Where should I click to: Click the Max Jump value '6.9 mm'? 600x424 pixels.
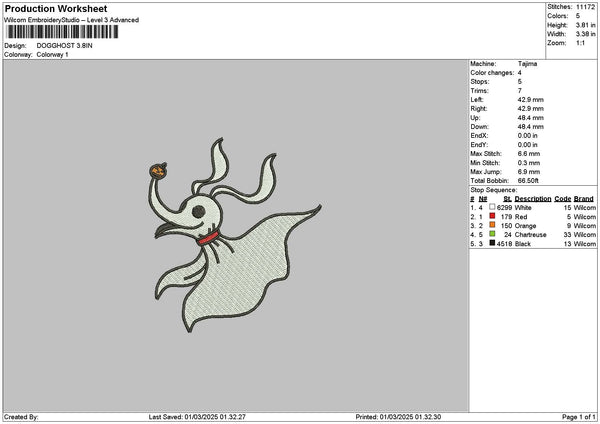(529, 172)
